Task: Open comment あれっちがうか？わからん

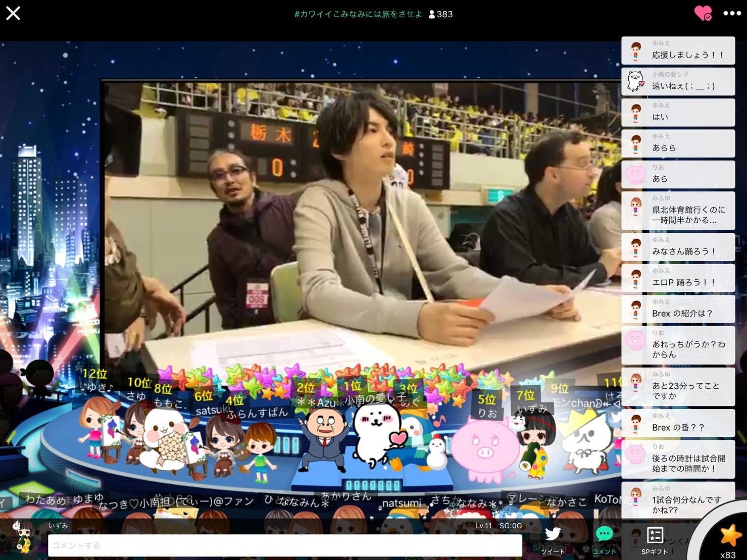Action: [x=678, y=345]
